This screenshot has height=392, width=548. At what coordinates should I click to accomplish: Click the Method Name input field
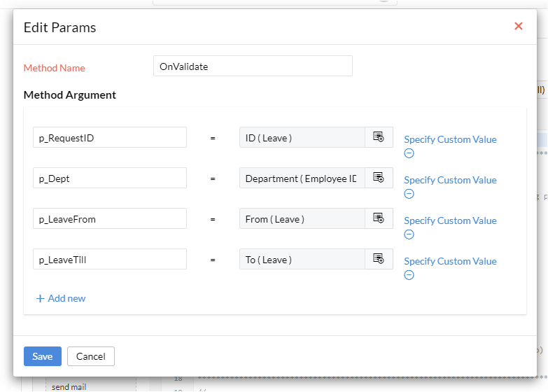[x=253, y=66]
